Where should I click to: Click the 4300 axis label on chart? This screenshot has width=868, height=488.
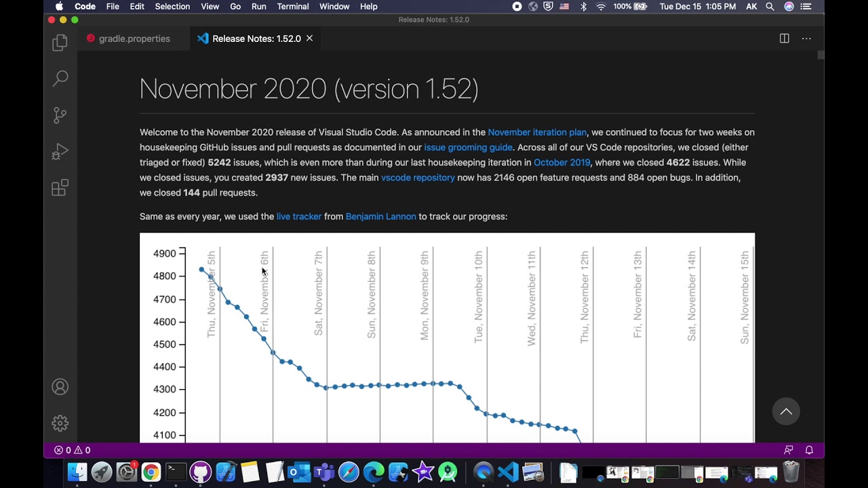coord(164,390)
